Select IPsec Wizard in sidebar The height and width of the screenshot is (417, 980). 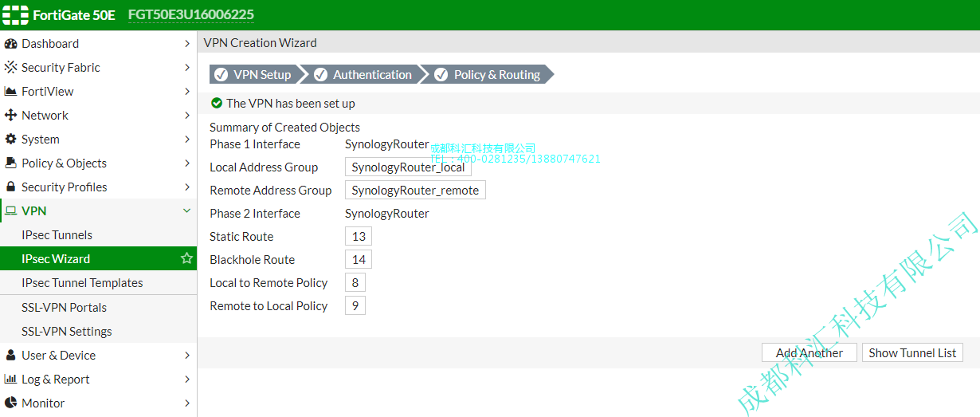[98, 259]
